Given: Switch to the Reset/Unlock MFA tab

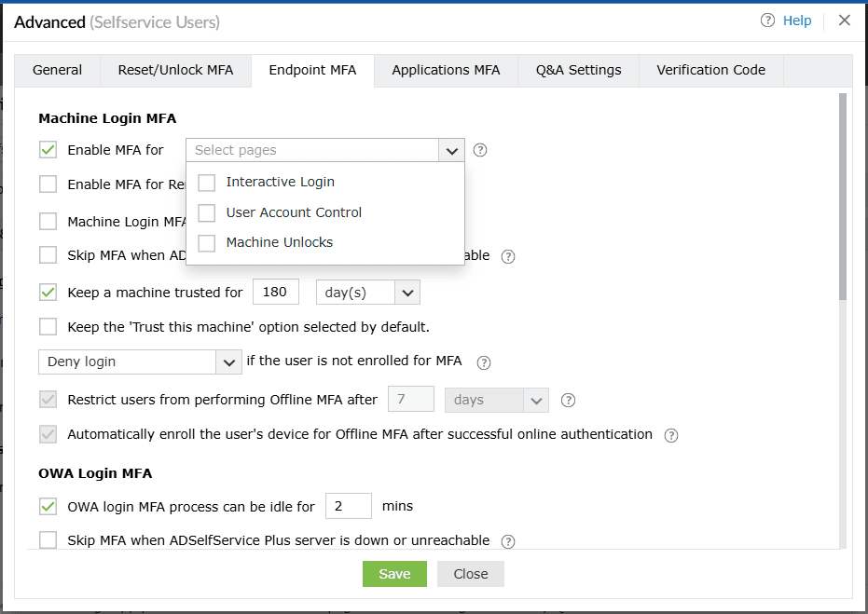Looking at the screenshot, I should (175, 70).
